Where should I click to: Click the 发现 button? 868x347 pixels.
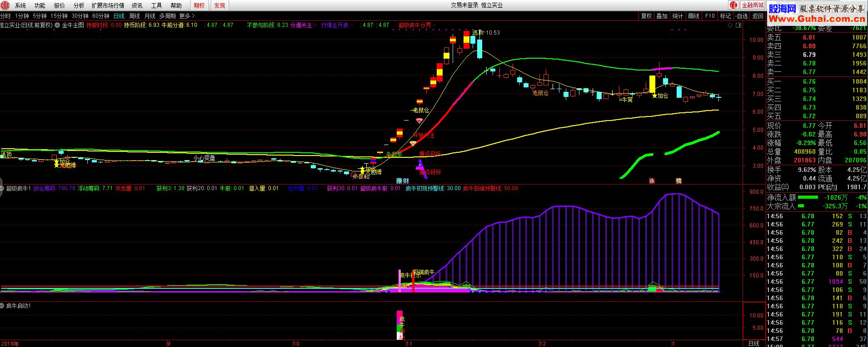(x=219, y=5)
